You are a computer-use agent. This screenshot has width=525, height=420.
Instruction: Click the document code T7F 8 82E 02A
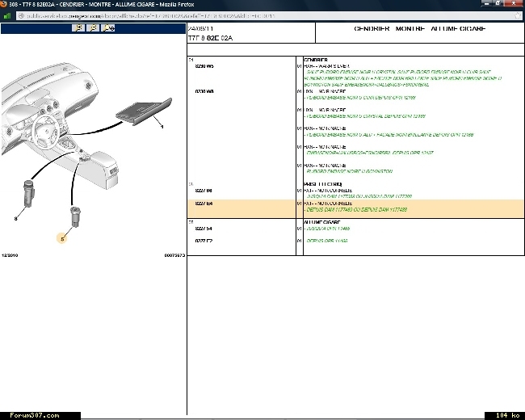point(210,38)
